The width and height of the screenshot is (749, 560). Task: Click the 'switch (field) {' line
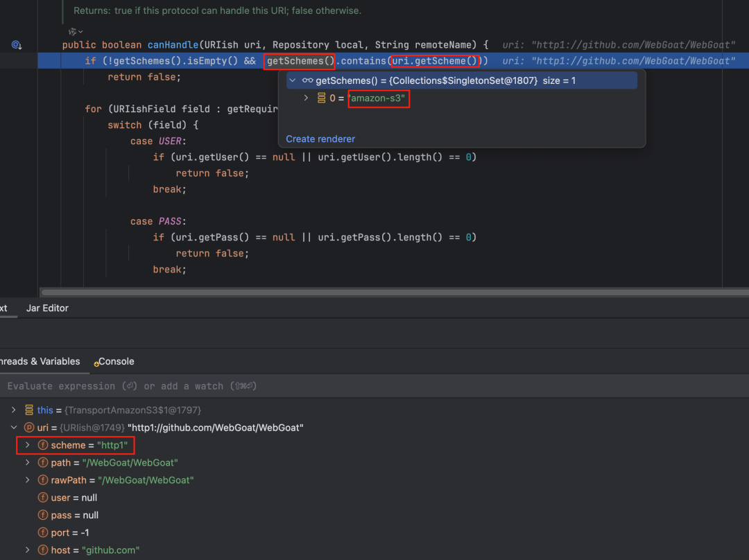153,125
